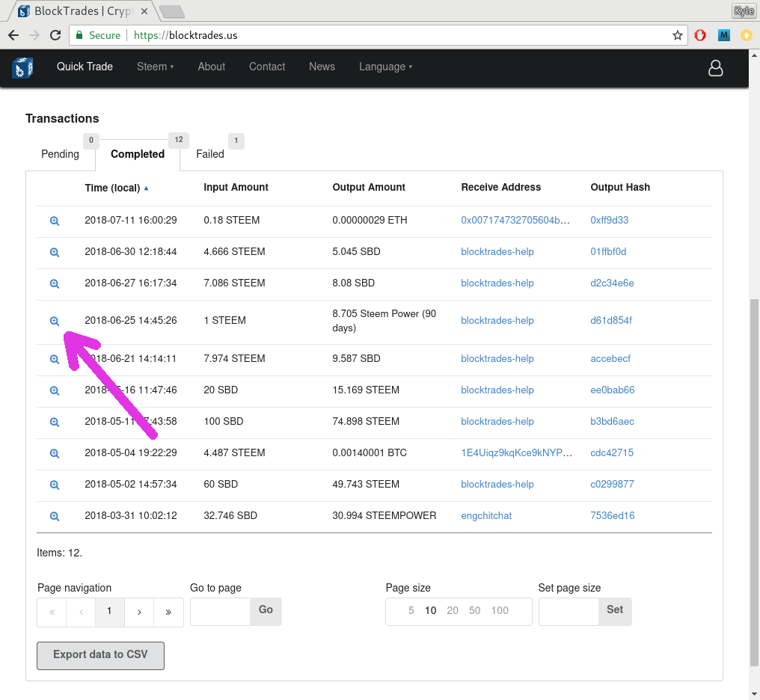This screenshot has width=760, height=700.
Task: Open magnifier for the 2018-06-30 12:18:44 row
Action: pyautogui.click(x=55, y=252)
